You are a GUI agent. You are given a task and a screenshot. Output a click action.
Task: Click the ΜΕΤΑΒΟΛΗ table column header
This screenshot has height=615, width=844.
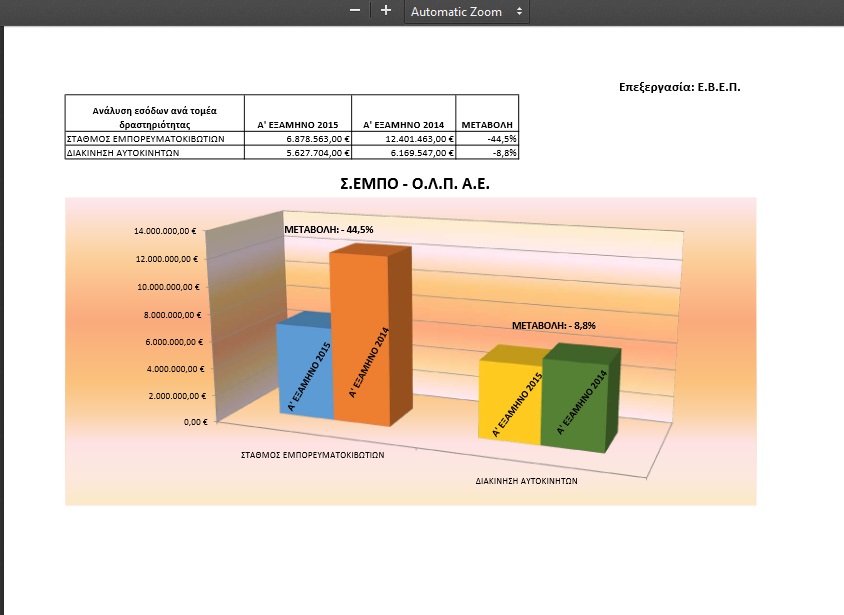488,124
